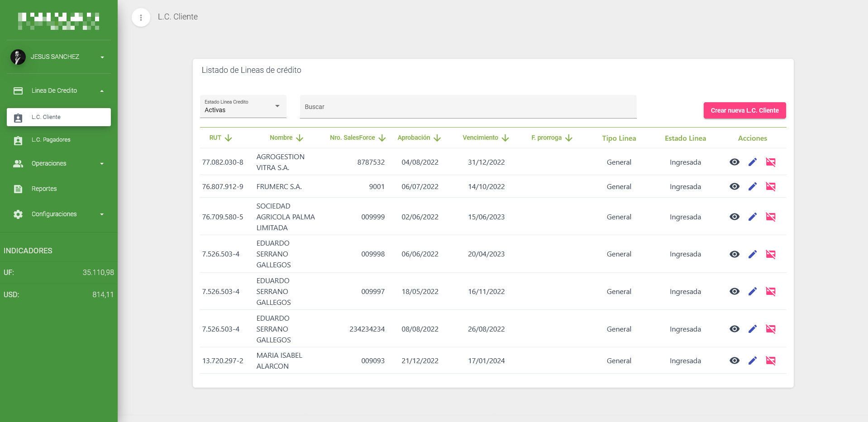View details of AGROGESTION VITRA credit line

coord(734,162)
